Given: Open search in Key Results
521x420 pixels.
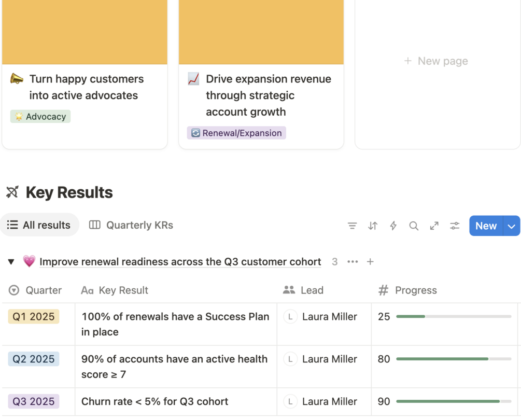Looking at the screenshot, I should [x=414, y=226].
